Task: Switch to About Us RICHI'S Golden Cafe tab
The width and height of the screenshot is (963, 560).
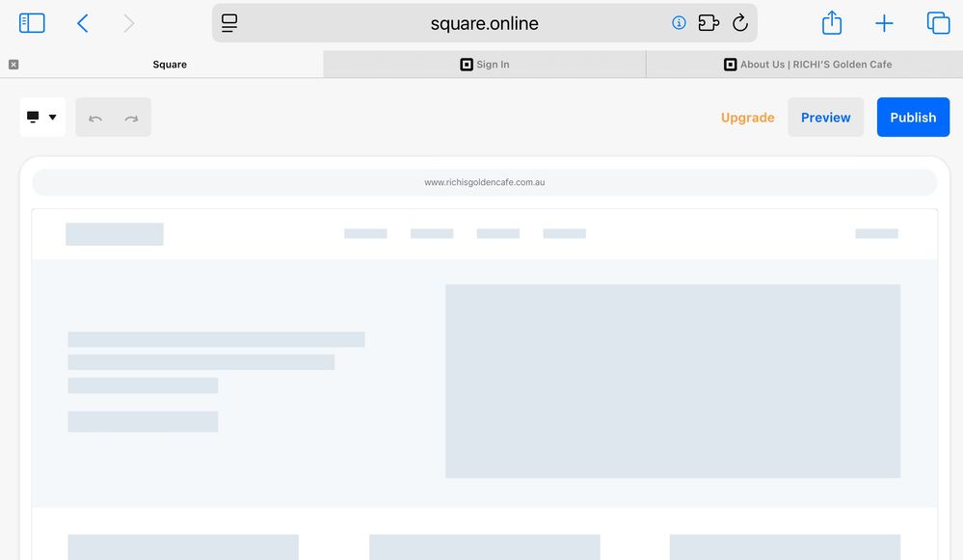Action: 807,65
